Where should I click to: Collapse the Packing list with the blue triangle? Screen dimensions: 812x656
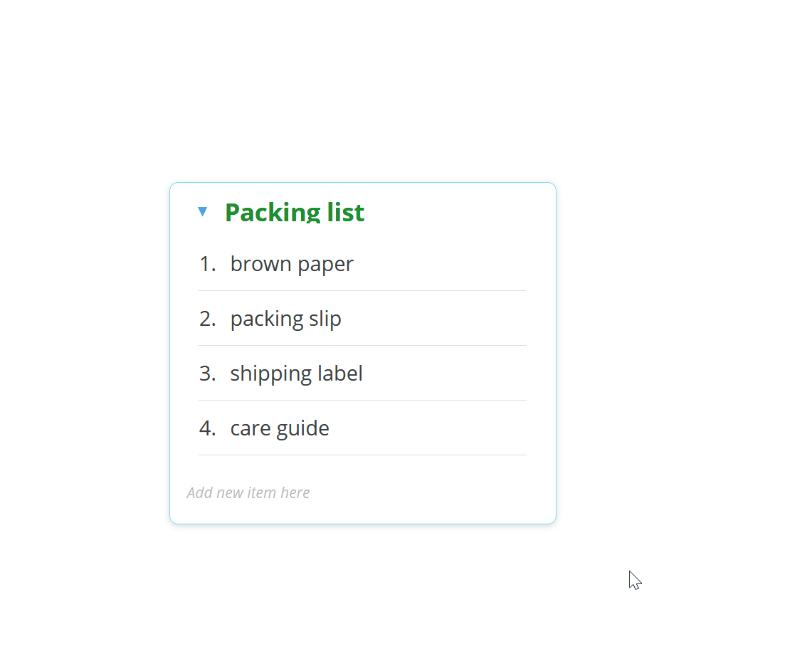click(x=203, y=211)
